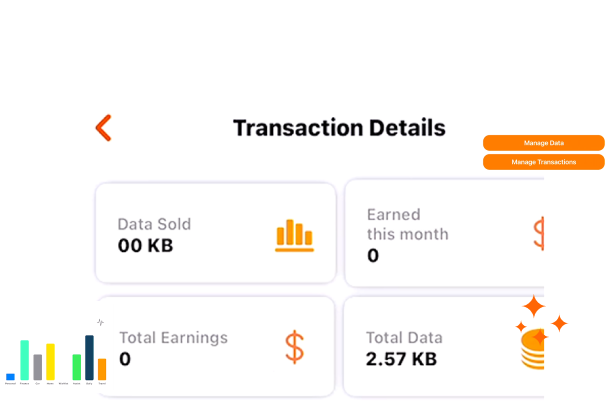Viewport: 611px width, 415px height.
Task: Open Manage Transactions
Action: [544, 162]
